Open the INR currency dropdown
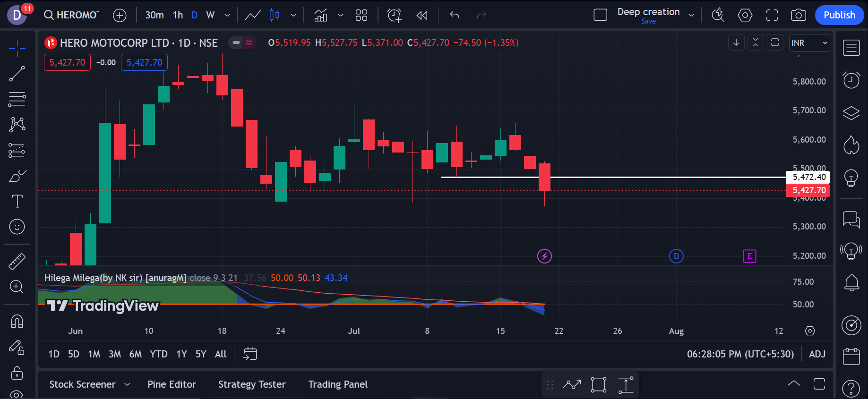This screenshot has width=868, height=399. point(809,43)
